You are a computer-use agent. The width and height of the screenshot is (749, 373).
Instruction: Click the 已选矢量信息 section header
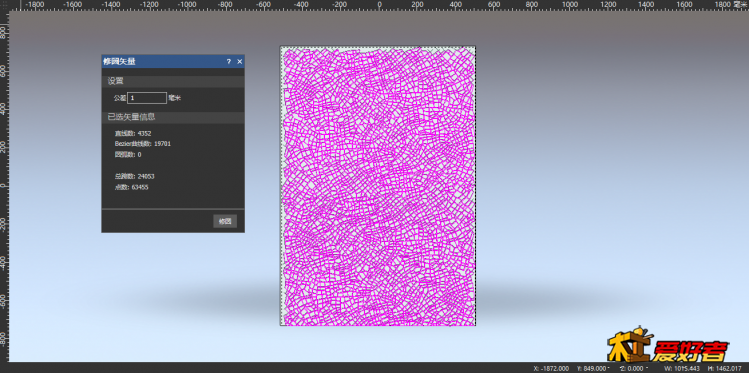pyautogui.click(x=173, y=117)
